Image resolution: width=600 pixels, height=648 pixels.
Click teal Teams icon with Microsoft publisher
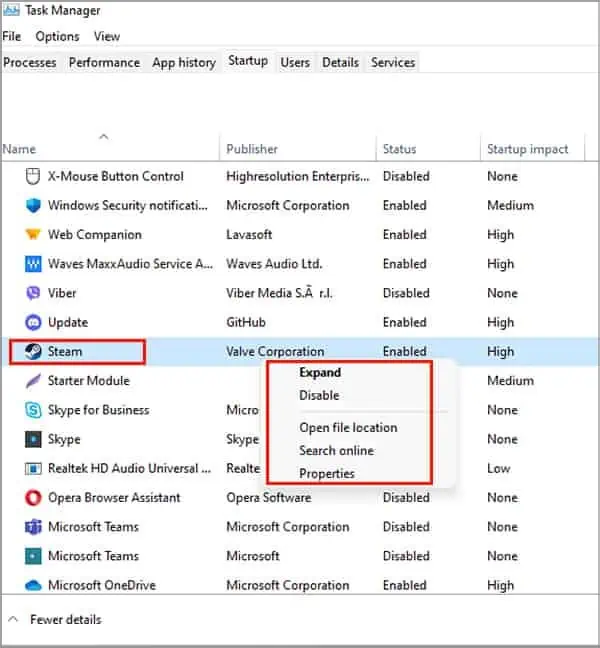[x=33, y=556]
